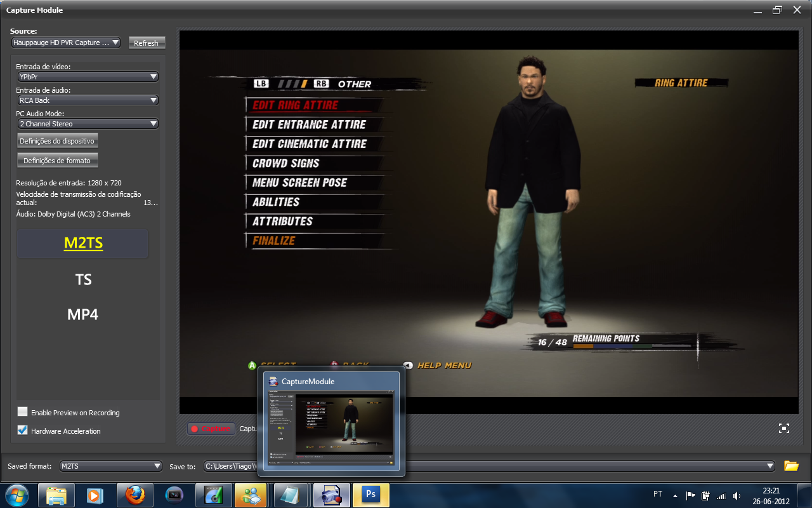Screen dimensions: 812x508
Task: Open the Windows Start menu
Action: pyautogui.click(x=17, y=495)
